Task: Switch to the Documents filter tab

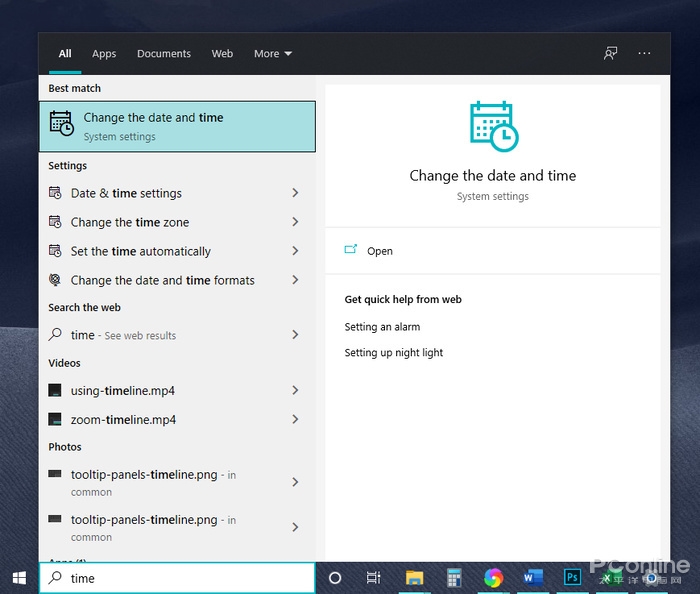Action: click(164, 54)
